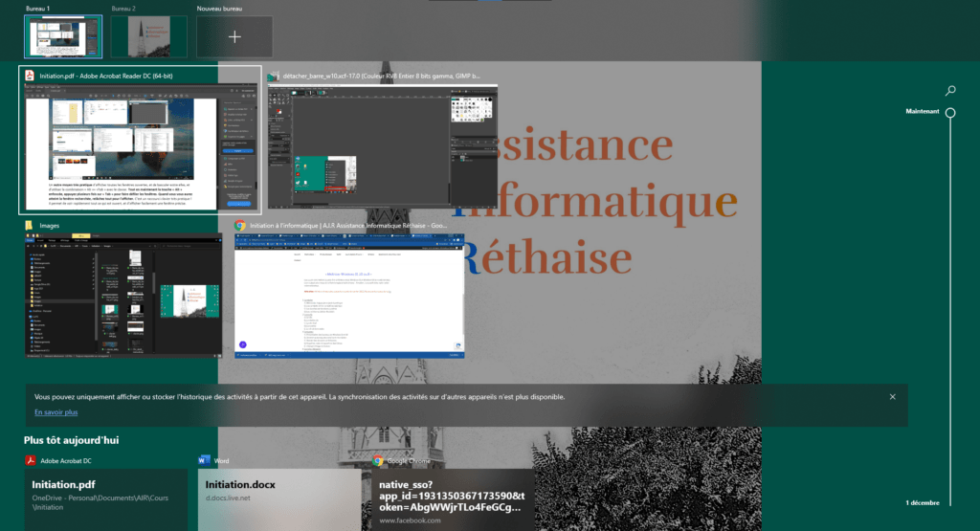Select the Bureau 1 desktop thumbnail
This screenshot has height=531, width=980.
pyautogui.click(x=63, y=36)
